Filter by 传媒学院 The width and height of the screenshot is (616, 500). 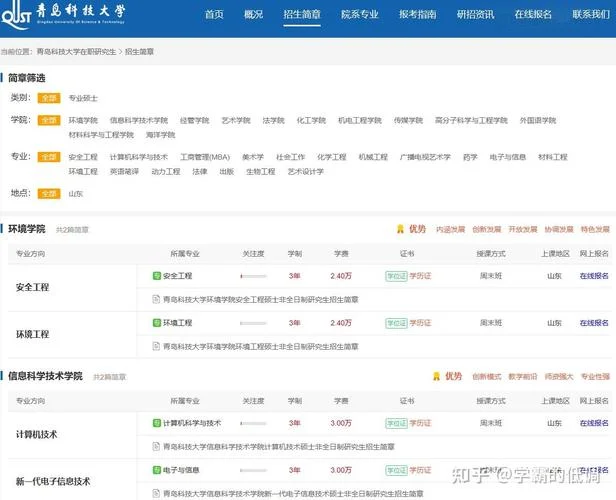coord(408,120)
